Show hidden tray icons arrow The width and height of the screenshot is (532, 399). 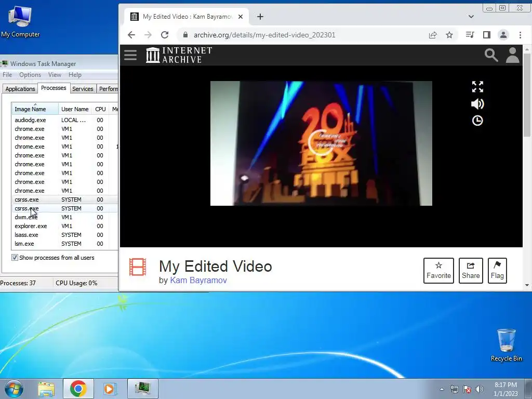[x=442, y=389]
